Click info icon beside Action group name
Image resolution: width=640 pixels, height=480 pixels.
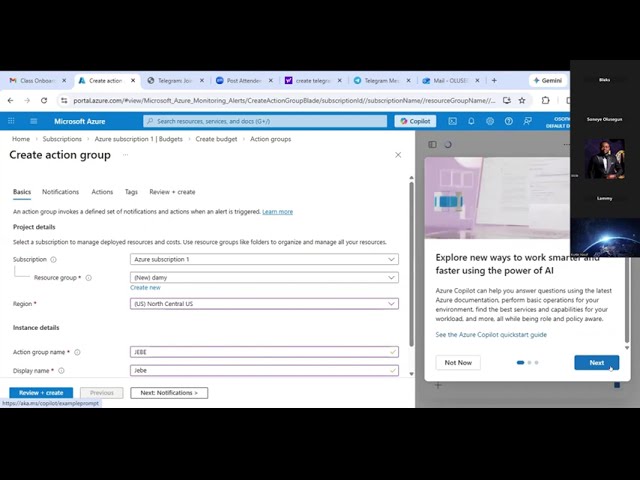[77, 352]
